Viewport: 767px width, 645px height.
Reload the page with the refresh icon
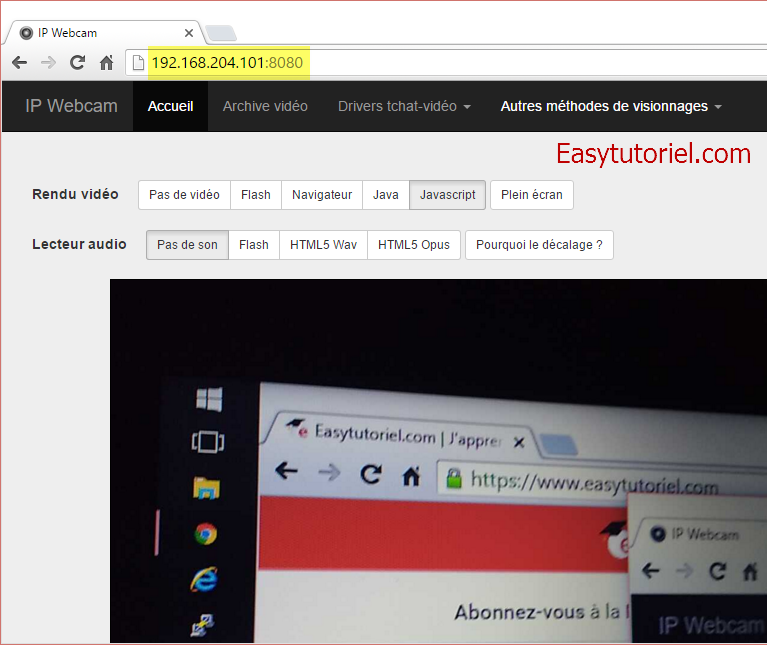point(77,63)
